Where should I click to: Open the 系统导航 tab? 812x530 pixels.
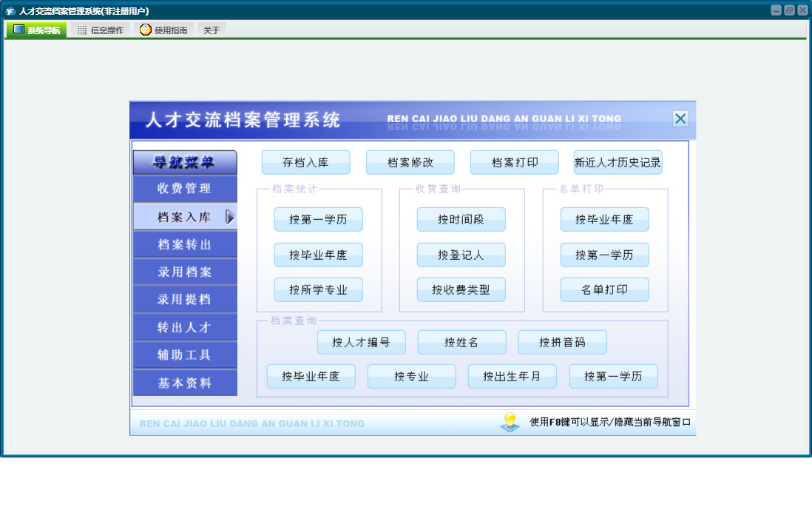36,30
